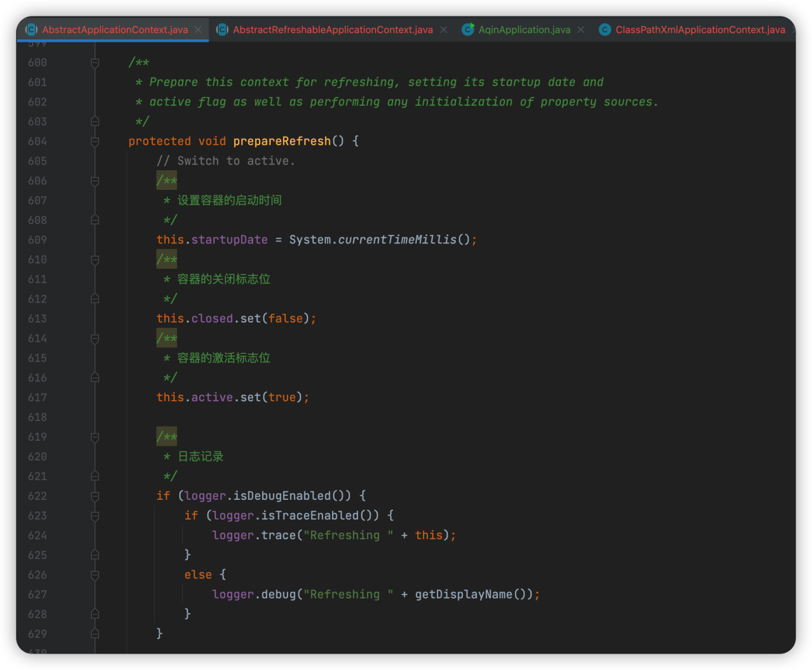Image resolution: width=812 pixels, height=670 pixels.
Task: Click the '// Switch to active.' comment
Action: pos(226,161)
